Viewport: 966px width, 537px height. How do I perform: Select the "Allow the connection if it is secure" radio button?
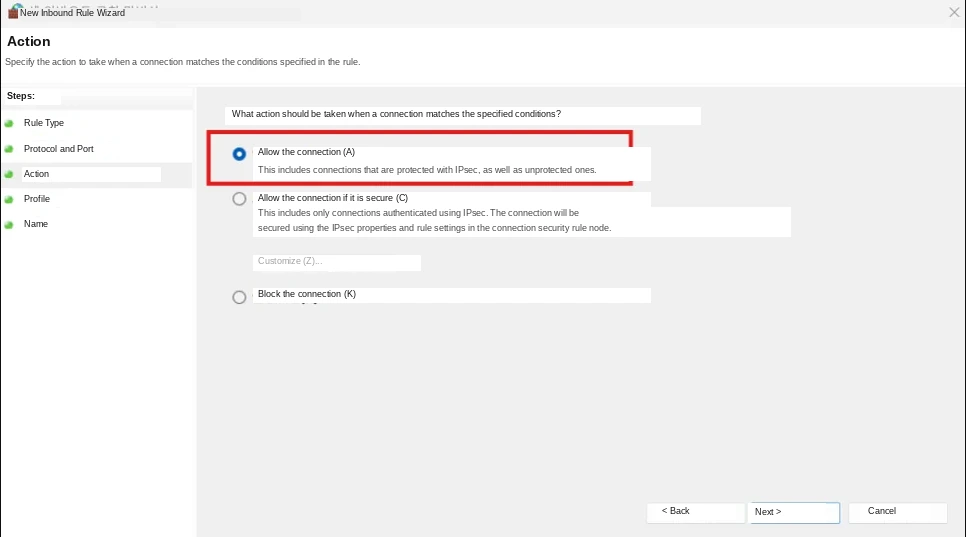239,199
